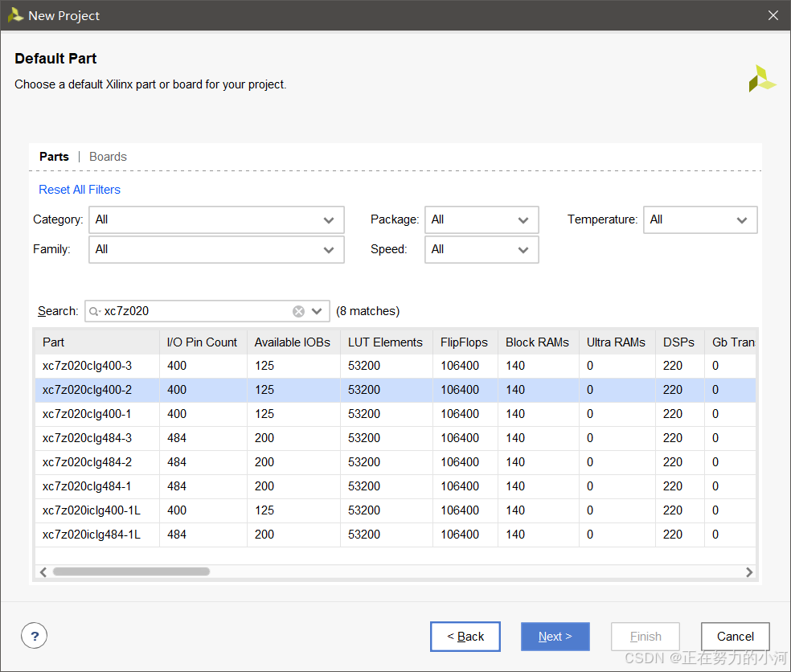
Task: Open the help question mark button
Action: (35, 636)
